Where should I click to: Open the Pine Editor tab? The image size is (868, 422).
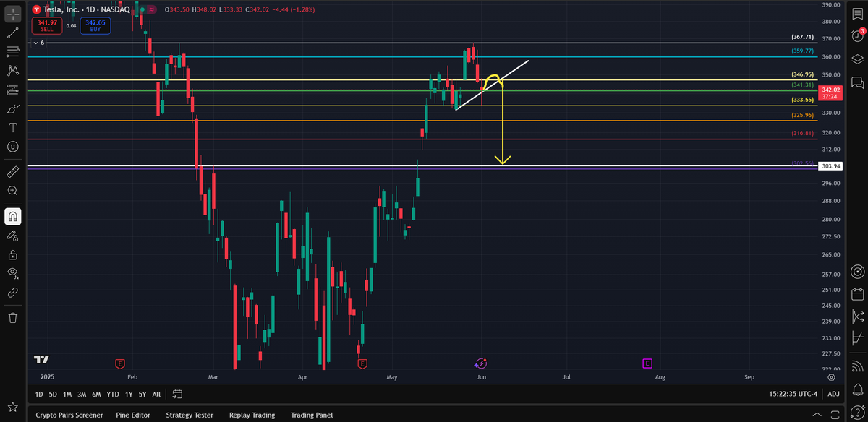pos(133,415)
